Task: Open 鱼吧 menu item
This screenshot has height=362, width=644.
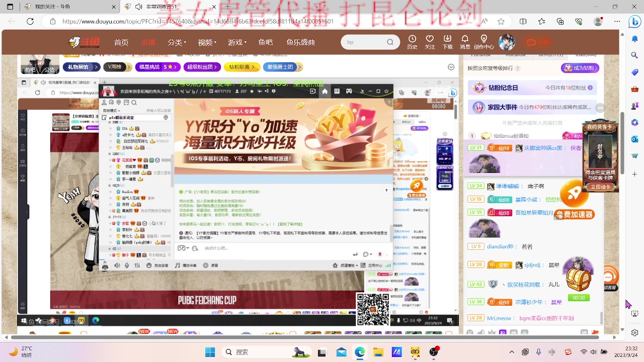Action: coord(266,42)
